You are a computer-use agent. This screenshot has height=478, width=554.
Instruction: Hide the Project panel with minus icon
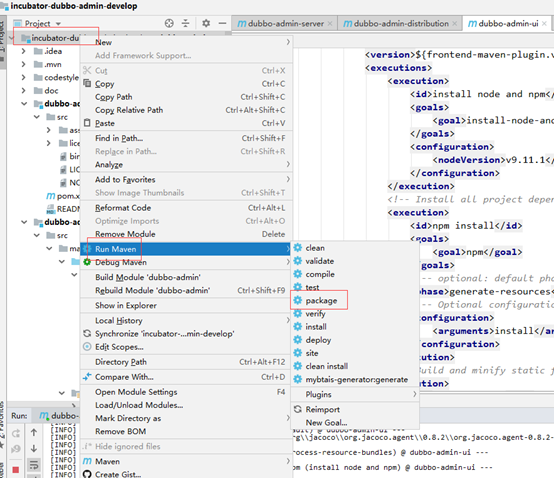(222, 23)
